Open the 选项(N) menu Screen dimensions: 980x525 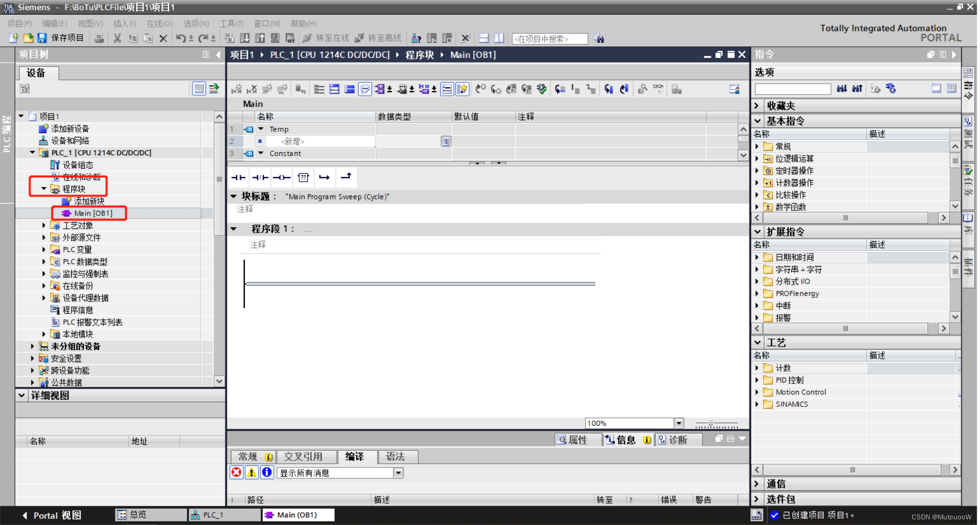click(x=196, y=23)
